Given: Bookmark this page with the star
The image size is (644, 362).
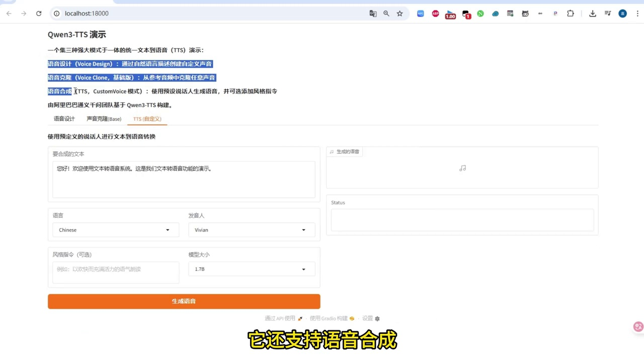Looking at the screenshot, I should (x=399, y=14).
